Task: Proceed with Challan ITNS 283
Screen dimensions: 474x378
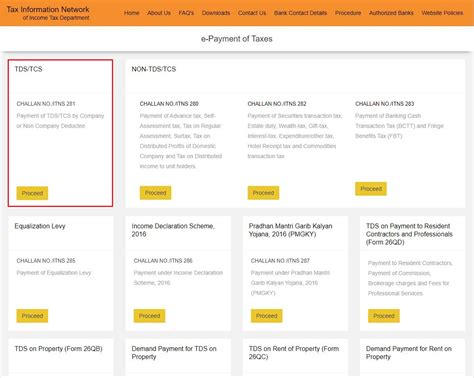Action: pos(371,189)
